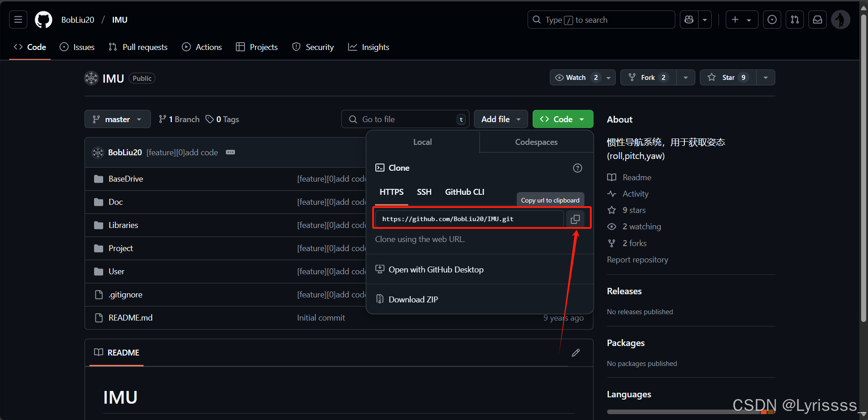Expand the Copilot dropdown arrow

click(705, 20)
